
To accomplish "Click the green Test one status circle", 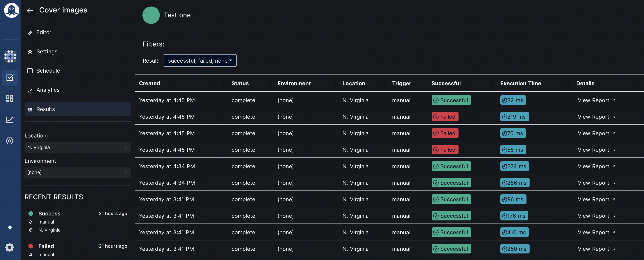I will tap(151, 15).
